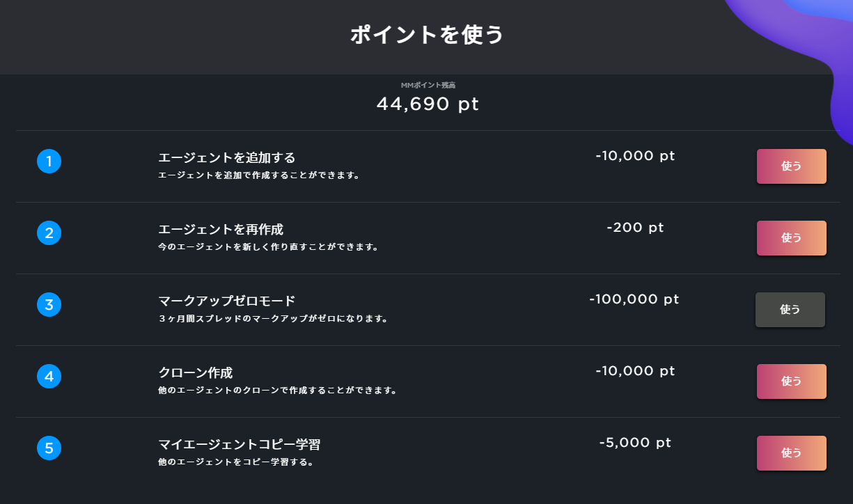The height and width of the screenshot is (504, 853).
Task: Click the -200 pt cost label
Action: pyautogui.click(x=635, y=228)
